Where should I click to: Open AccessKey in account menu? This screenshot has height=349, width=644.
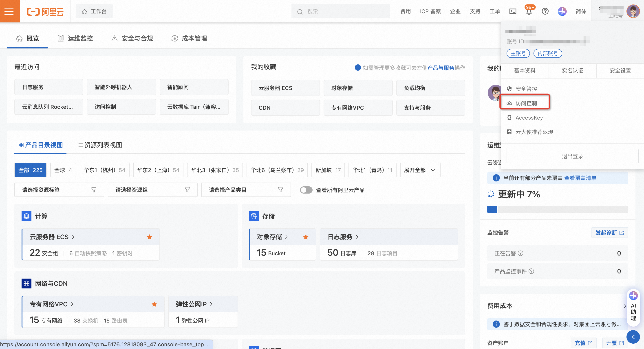point(529,118)
